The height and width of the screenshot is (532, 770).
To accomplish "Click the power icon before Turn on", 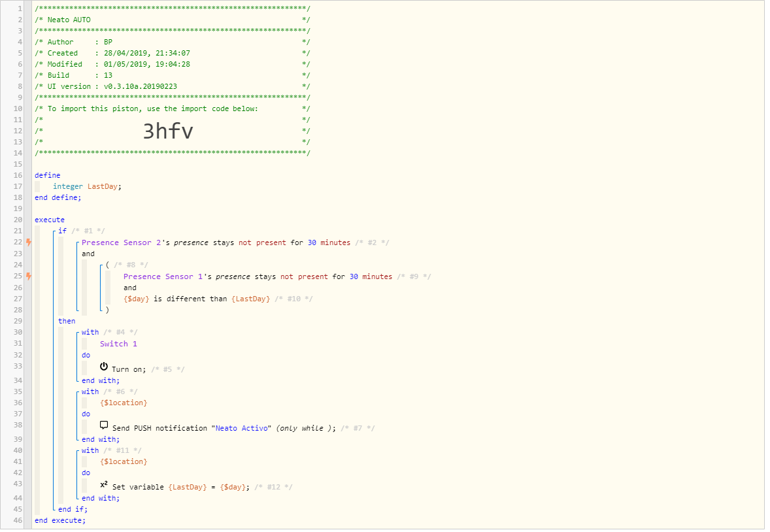I will (104, 367).
